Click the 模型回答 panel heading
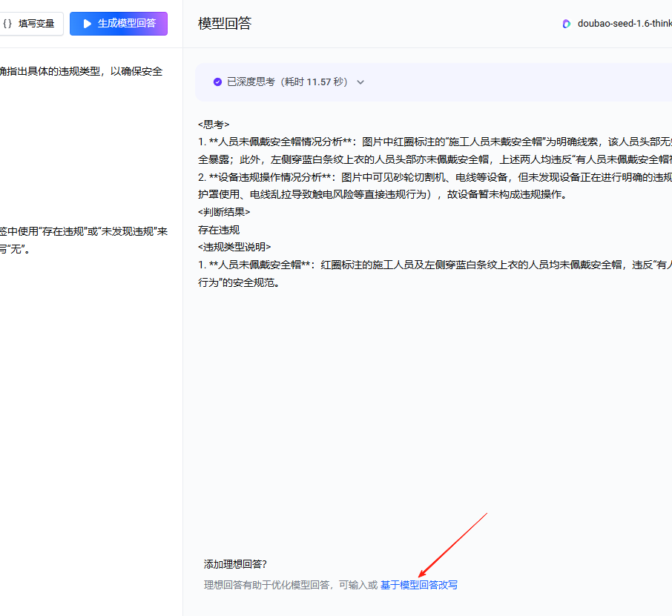Screen dimensions: 672x616 (x=225, y=23)
